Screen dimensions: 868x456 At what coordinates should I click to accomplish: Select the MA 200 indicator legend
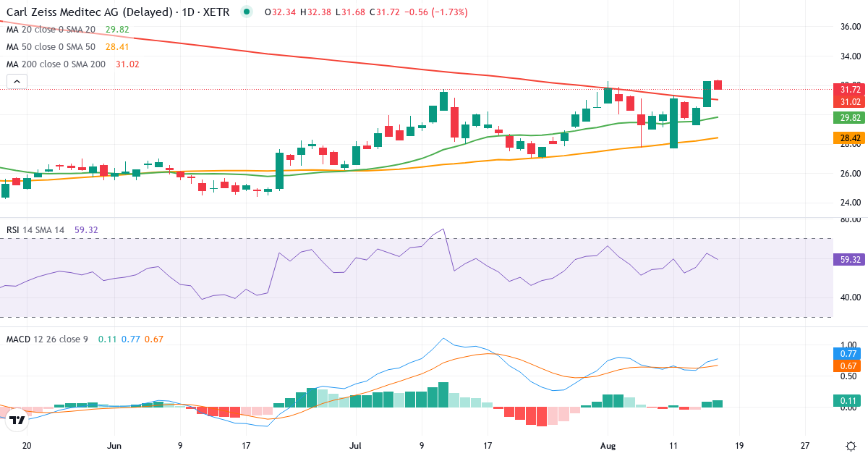(x=72, y=64)
